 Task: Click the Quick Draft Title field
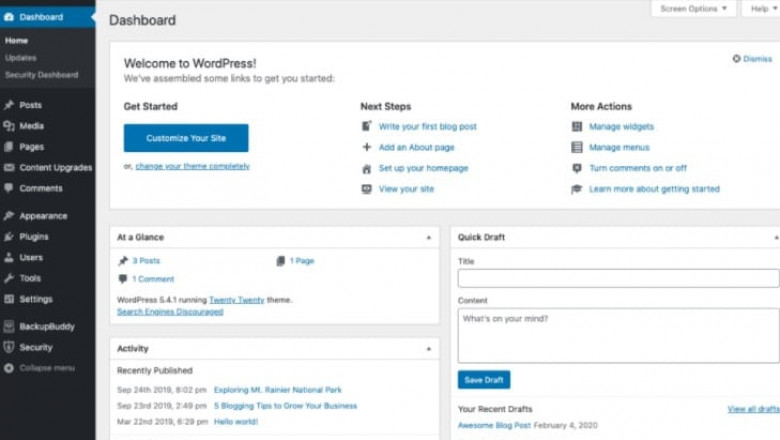[x=618, y=278]
